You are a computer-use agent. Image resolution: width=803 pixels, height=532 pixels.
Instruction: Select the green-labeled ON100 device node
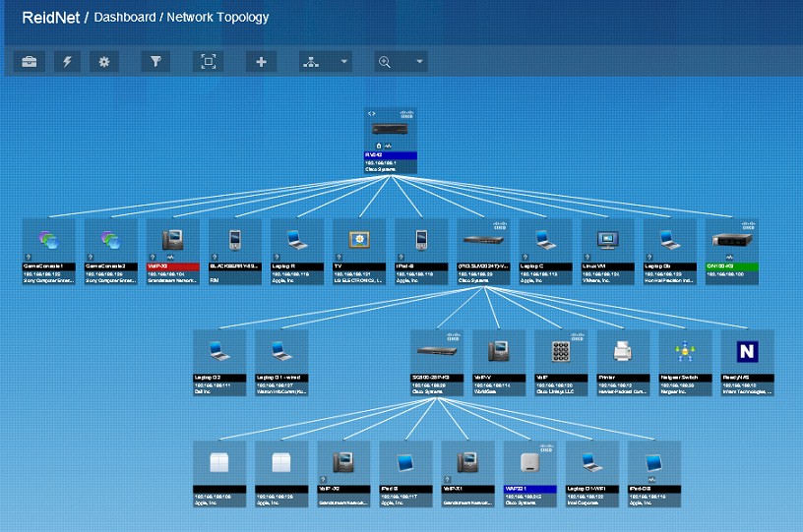pyautogui.click(x=732, y=252)
